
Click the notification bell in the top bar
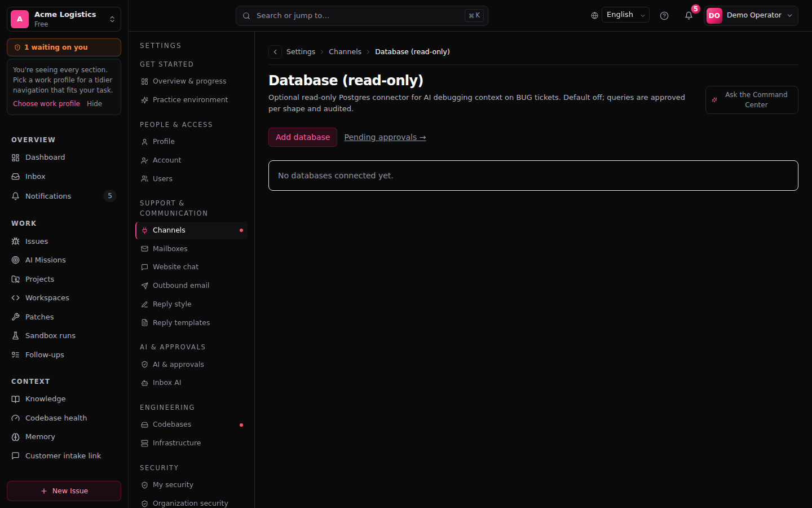689,16
